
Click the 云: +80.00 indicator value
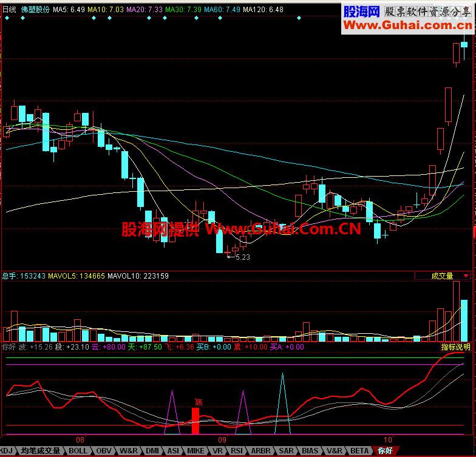pyautogui.click(x=109, y=347)
